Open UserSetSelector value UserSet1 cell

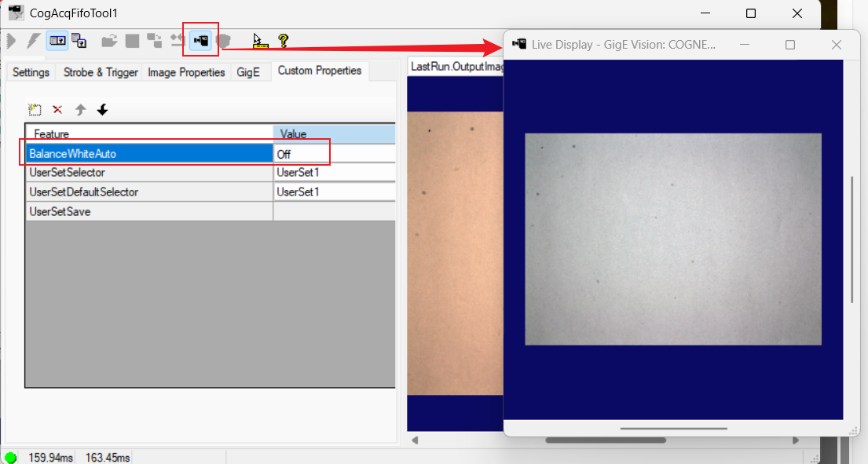pyautogui.click(x=335, y=173)
